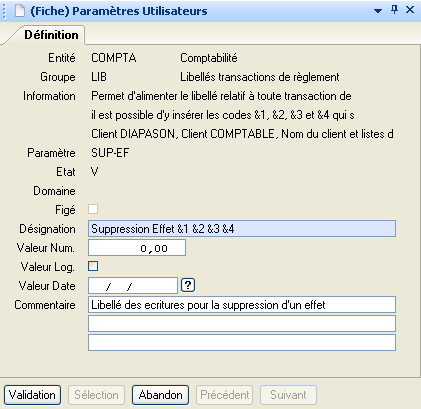Go to Suivant record

point(288,395)
